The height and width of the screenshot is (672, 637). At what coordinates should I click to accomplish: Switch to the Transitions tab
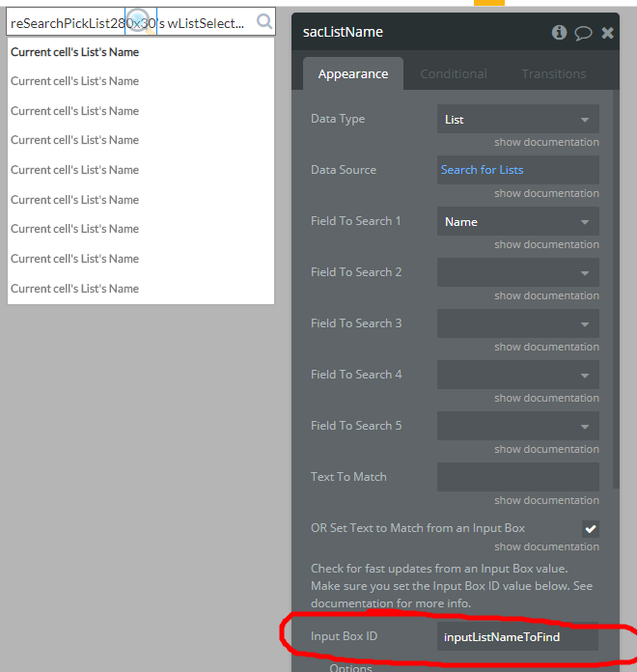tap(553, 73)
